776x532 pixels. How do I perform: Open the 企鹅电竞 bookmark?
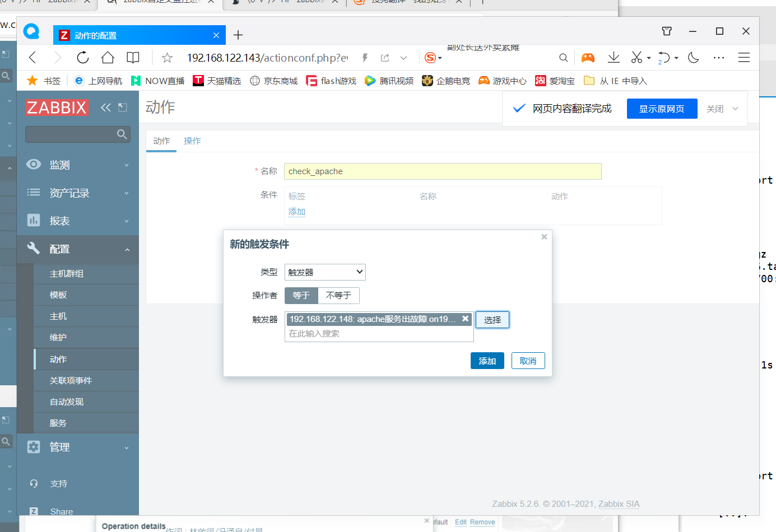tap(446, 81)
